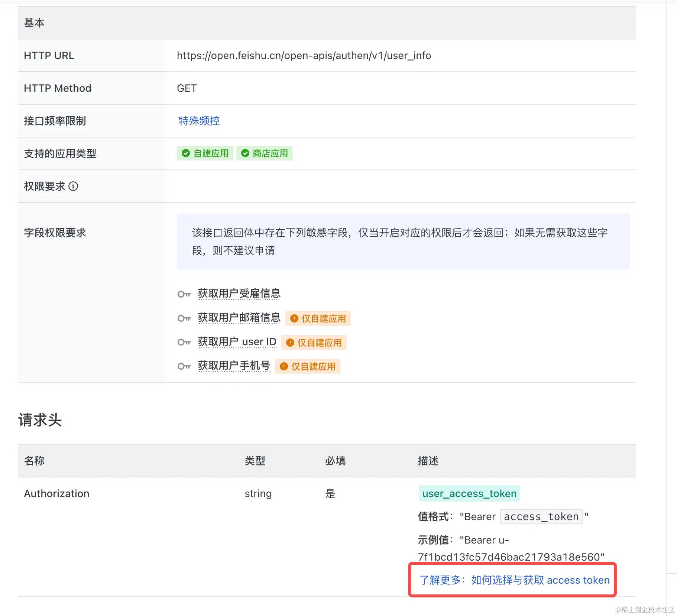Click the green check icon on 自建应用 badge
The image size is (677, 616).
[186, 153]
